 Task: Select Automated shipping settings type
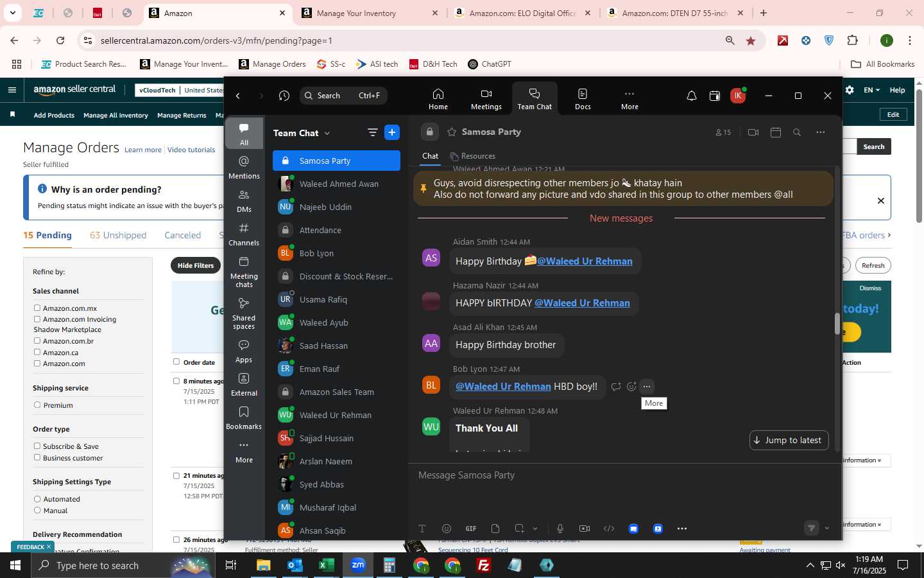(37, 498)
